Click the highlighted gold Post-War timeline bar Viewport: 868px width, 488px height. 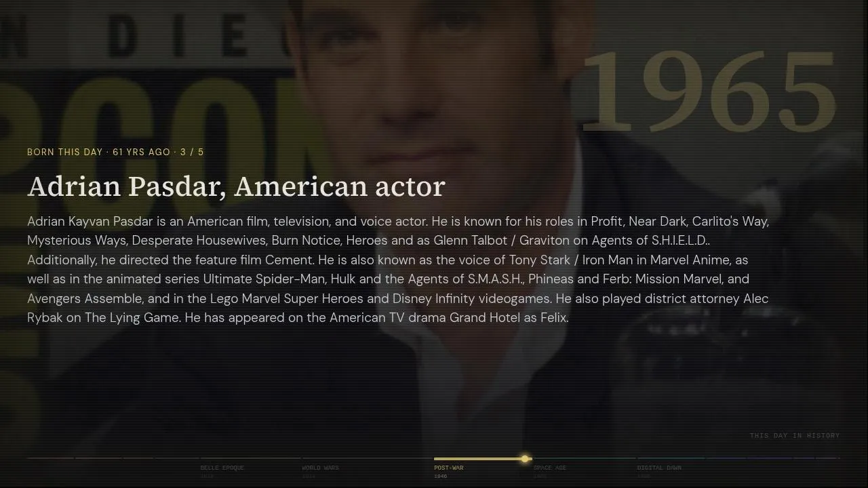[483, 459]
